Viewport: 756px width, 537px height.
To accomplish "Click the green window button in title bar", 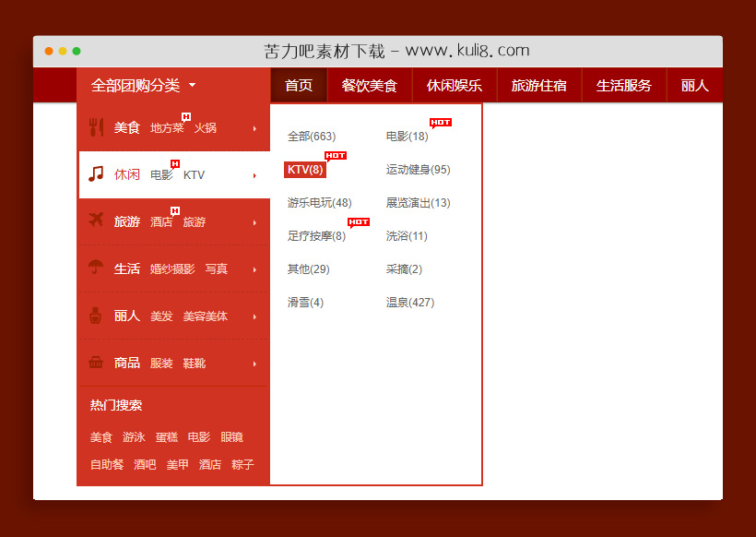I will (x=77, y=51).
